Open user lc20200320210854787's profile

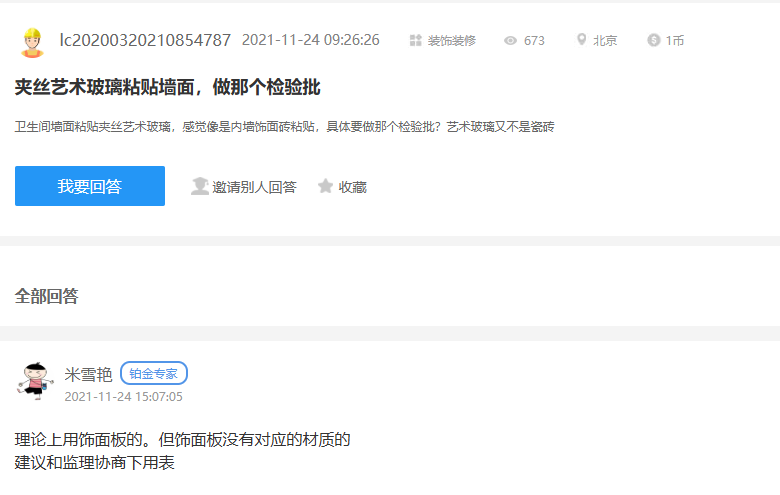(145, 40)
